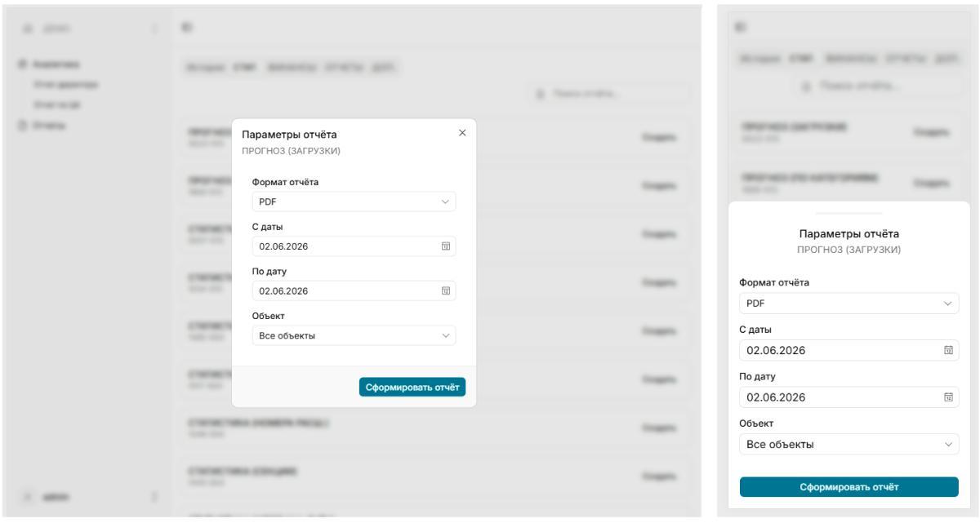This screenshot has width=980, height=523.
Task: Focus По дату date field in bottom sheet
Action: pos(849,397)
